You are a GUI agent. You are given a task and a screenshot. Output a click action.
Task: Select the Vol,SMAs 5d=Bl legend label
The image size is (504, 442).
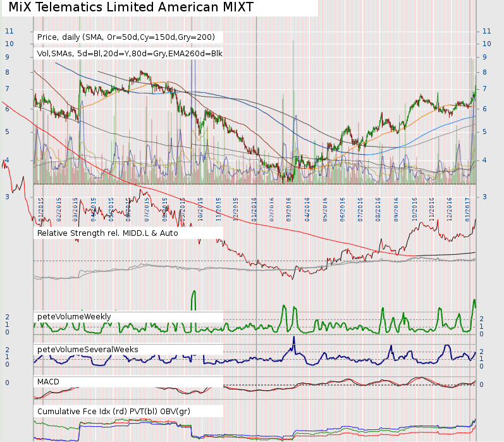(130, 53)
